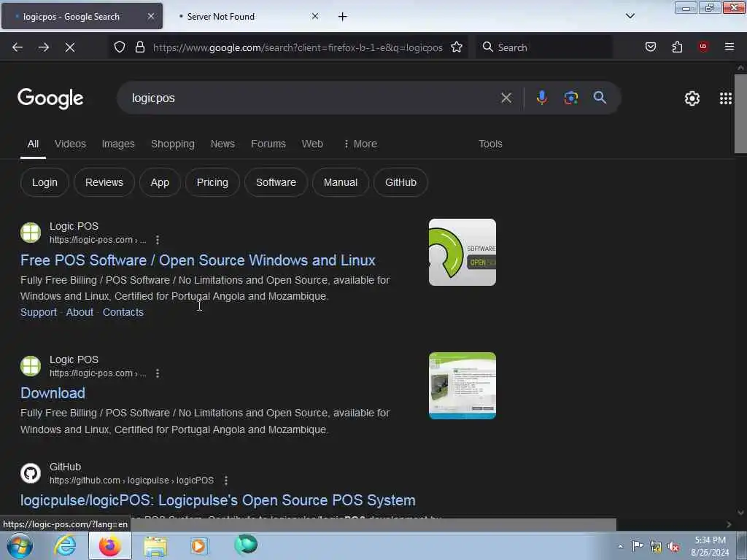
Task: Refine search with the Manual chip
Action: tap(340, 182)
